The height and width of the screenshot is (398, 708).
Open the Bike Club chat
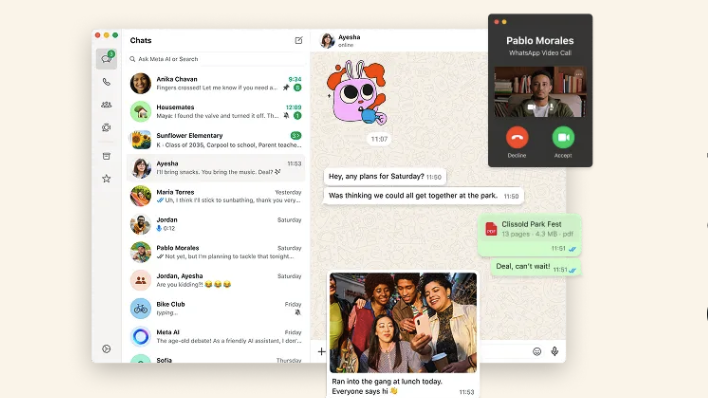click(x=216, y=308)
